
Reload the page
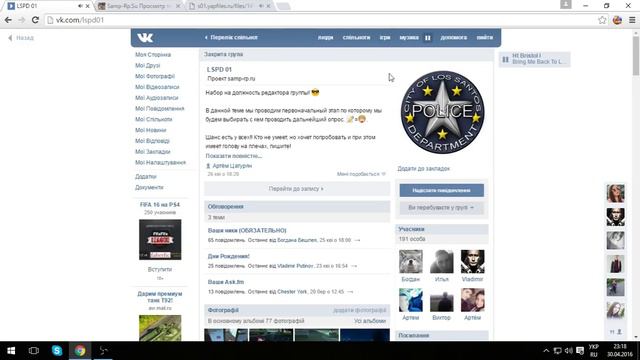[35, 20]
